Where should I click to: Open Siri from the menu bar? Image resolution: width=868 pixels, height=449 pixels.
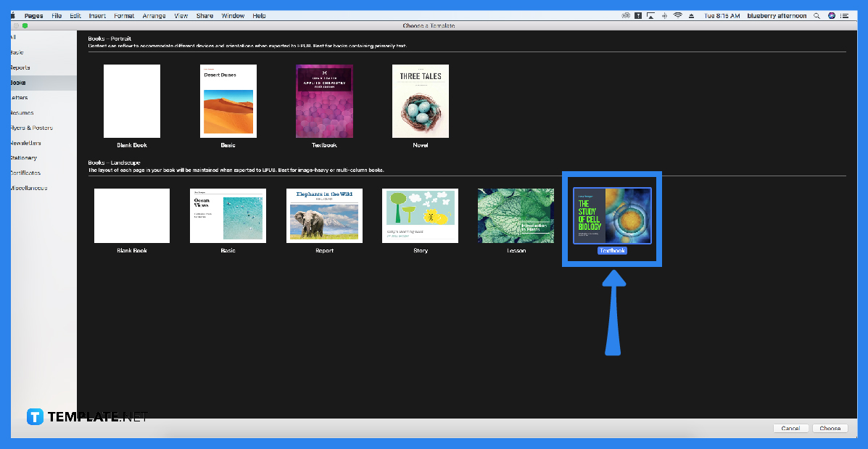click(832, 15)
